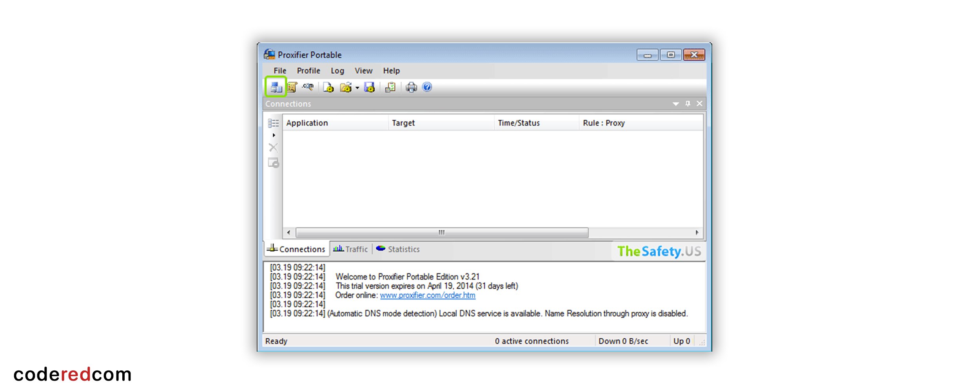Screen dimensions: 980x392
Task: Expand the small side arrow under list icon
Action: 274,135
